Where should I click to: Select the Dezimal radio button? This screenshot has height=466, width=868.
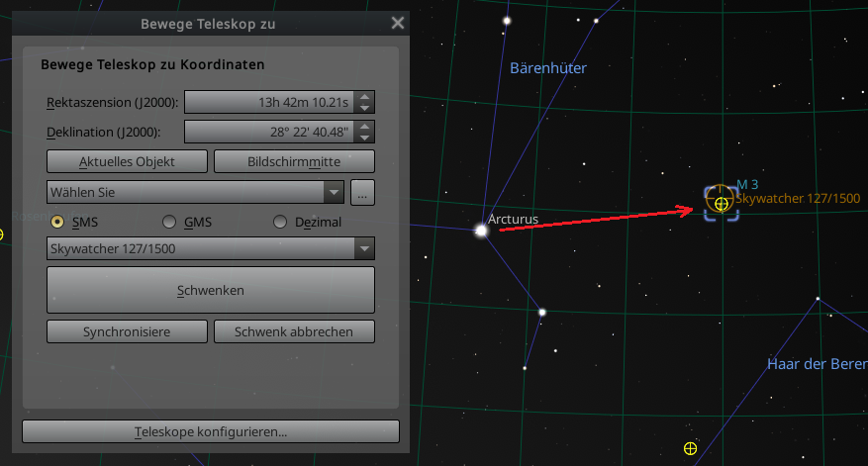280,222
